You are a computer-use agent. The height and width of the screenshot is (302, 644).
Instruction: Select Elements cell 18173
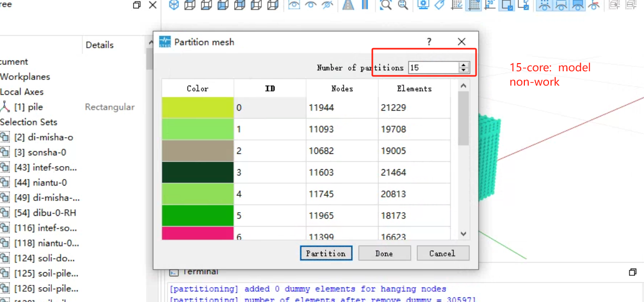[414, 215]
